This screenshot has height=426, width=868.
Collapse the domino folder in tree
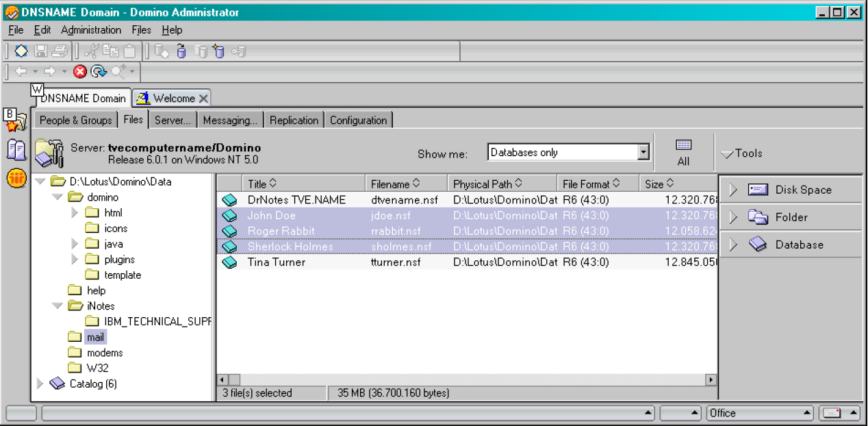pos(58,197)
